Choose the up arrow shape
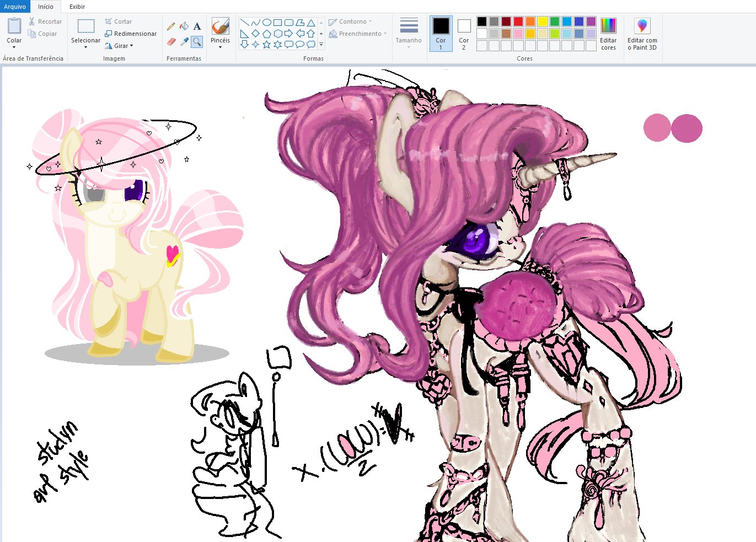This screenshot has width=756, height=542. [x=311, y=34]
